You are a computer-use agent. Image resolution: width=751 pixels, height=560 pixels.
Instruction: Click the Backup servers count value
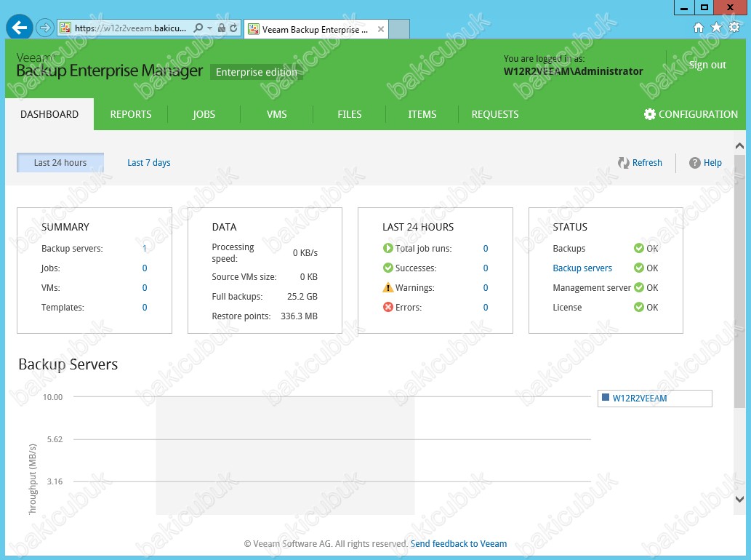145,248
